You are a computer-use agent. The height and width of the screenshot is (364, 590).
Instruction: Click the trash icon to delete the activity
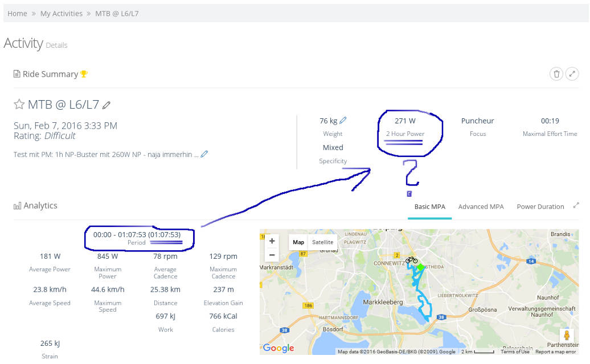556,74
